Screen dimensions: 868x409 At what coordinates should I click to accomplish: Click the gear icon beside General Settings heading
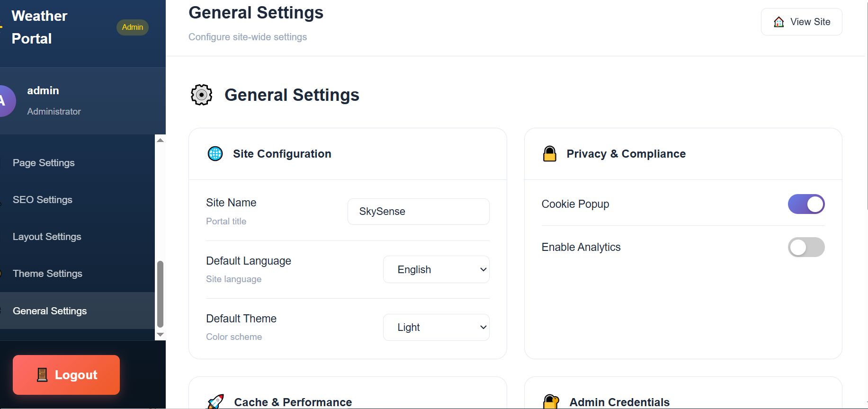[201, 95]
